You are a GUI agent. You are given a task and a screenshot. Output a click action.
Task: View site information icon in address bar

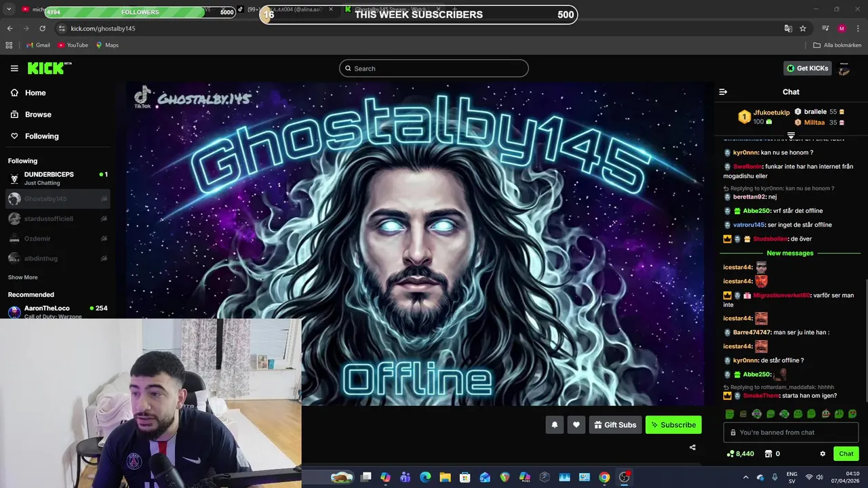click(x=62, y=28)
